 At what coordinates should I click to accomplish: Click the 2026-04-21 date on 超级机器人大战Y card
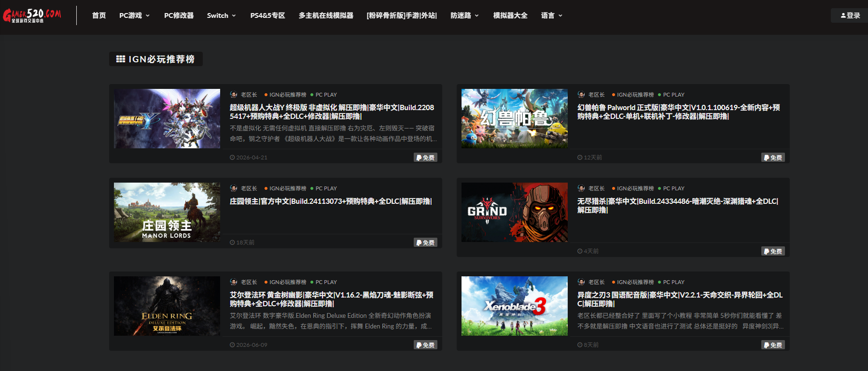click(x=249, y=157)
